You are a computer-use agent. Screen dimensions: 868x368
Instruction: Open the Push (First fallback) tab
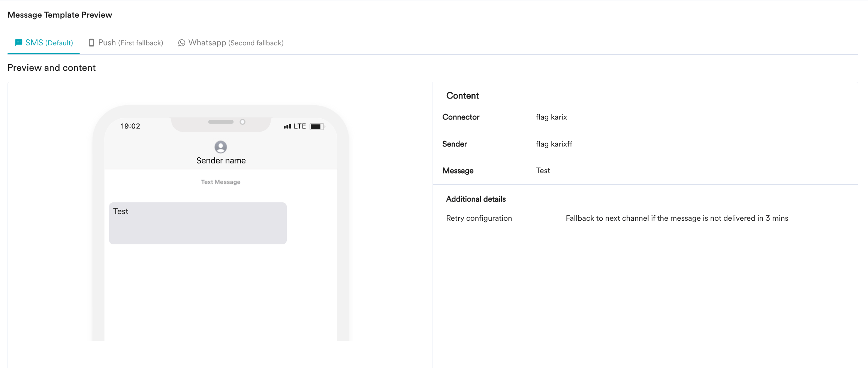pos(126,43)
